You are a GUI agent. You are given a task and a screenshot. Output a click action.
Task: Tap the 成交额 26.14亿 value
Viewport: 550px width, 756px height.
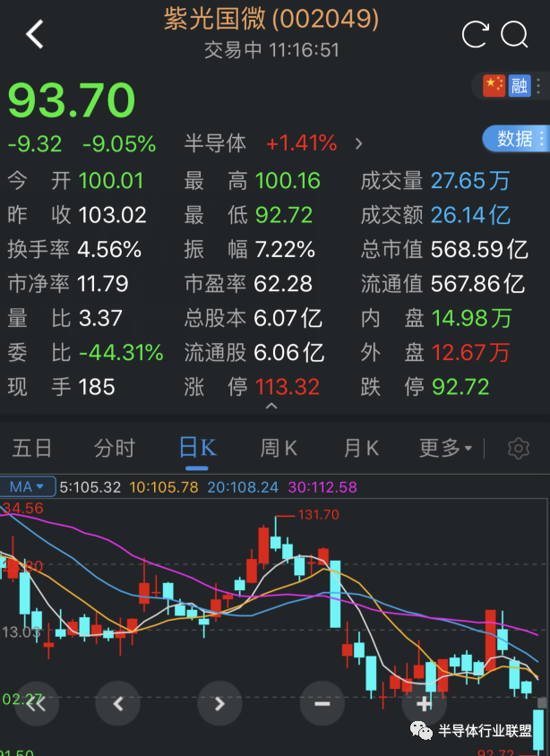click(470, 215)
